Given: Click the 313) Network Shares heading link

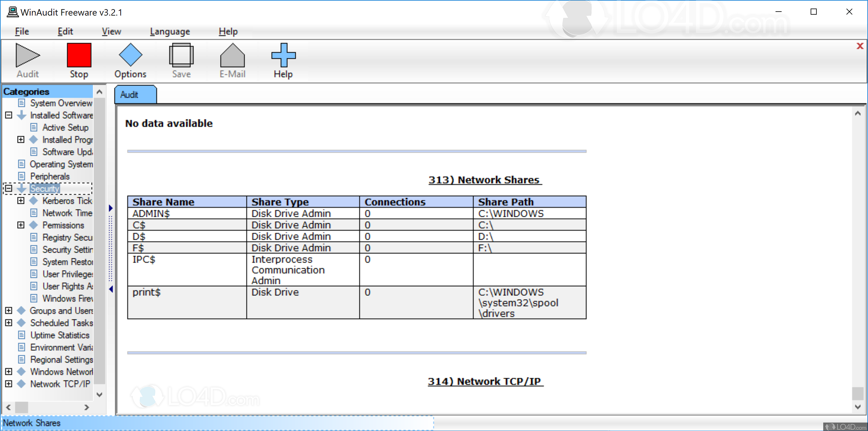Looking at the screenshot, I should 485,179.
